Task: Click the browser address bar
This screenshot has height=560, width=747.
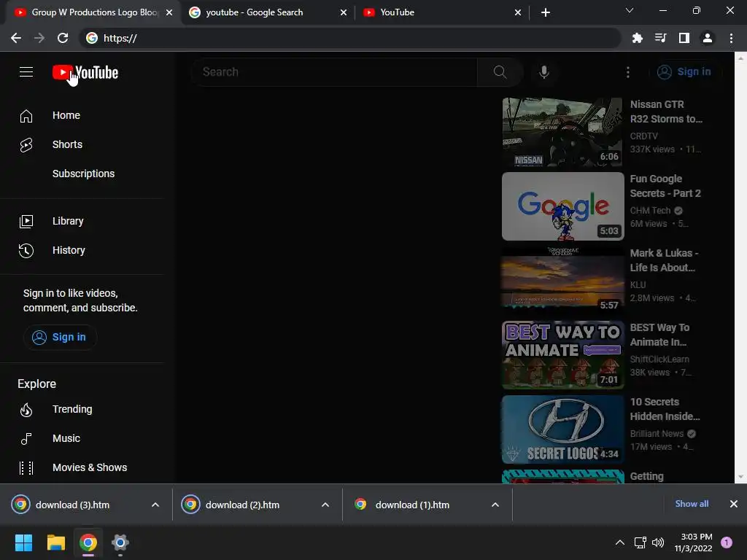Action: [351, 38]
